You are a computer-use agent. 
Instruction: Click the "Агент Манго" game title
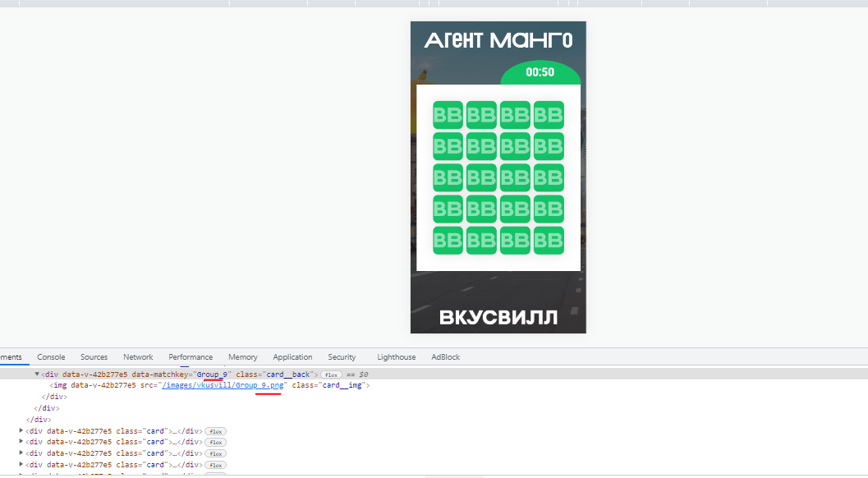[498, 40]
